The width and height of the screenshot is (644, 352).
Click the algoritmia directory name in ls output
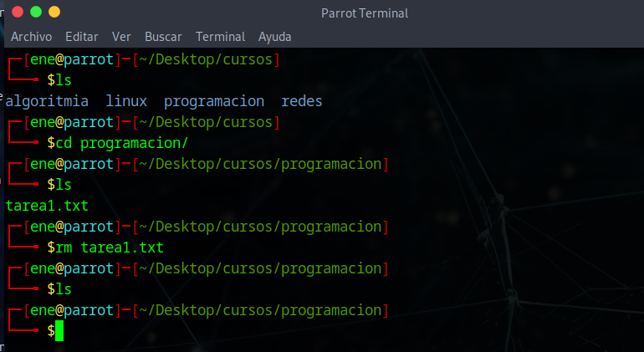(47, 101)
